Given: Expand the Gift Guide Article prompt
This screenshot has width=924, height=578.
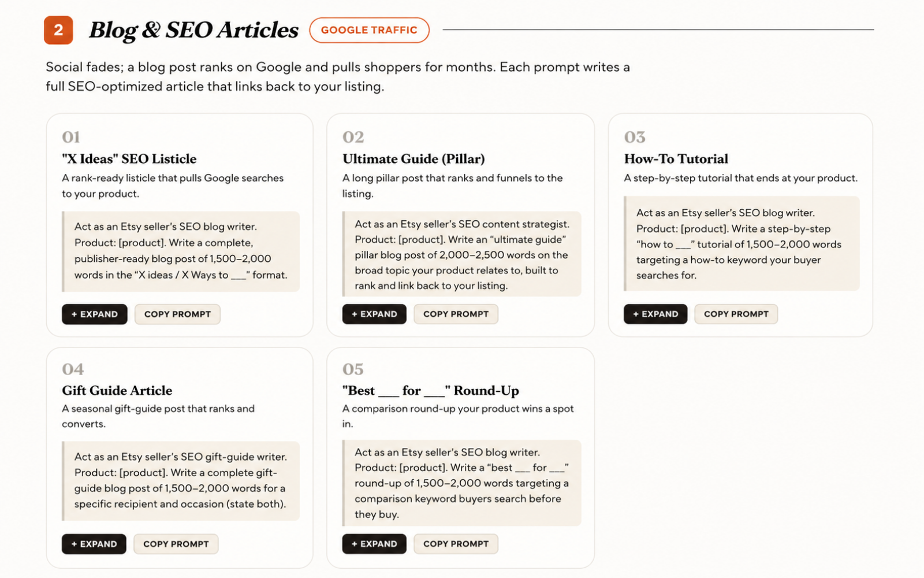Looking at the screenshot, I should (94, 544).
